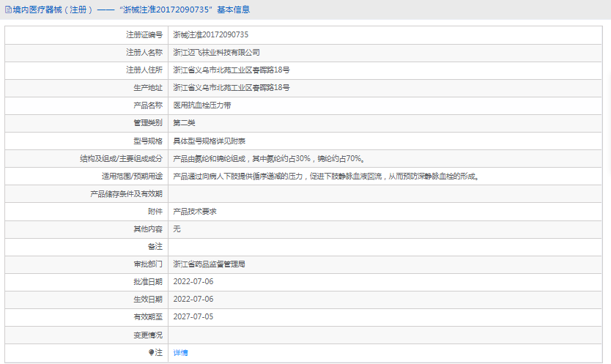Click the 生效日期 value 2022-07-06

pos(193,300)
